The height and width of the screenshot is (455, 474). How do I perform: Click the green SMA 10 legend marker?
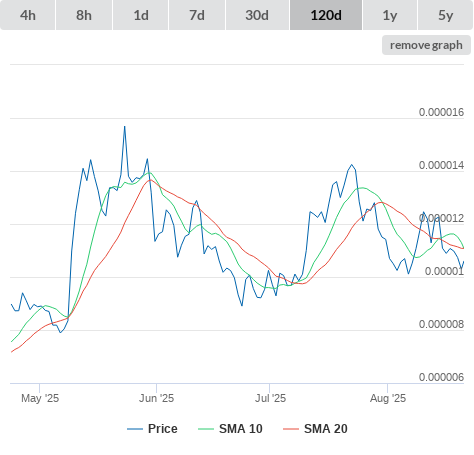[x=206, y=429]
